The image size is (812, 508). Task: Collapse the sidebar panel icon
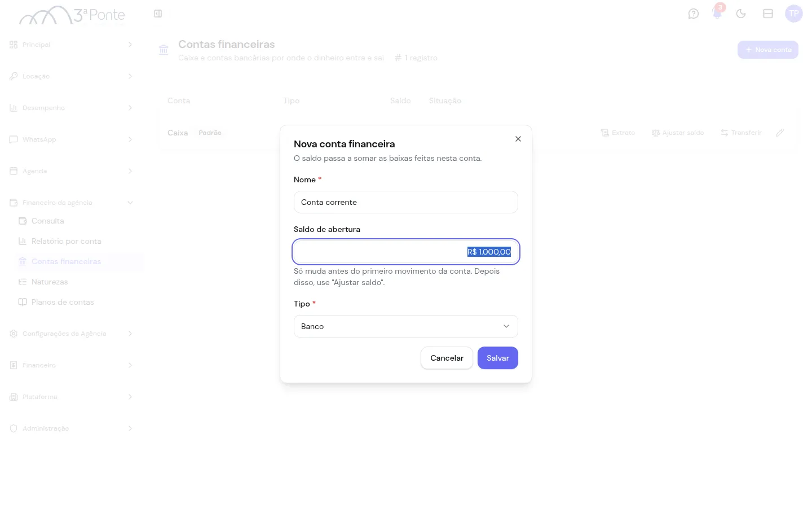coord(158,14)
